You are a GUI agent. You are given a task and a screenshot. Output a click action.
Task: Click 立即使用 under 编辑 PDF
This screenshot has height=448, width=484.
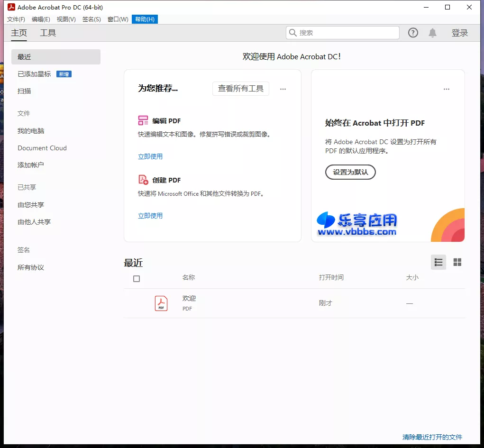150,156
